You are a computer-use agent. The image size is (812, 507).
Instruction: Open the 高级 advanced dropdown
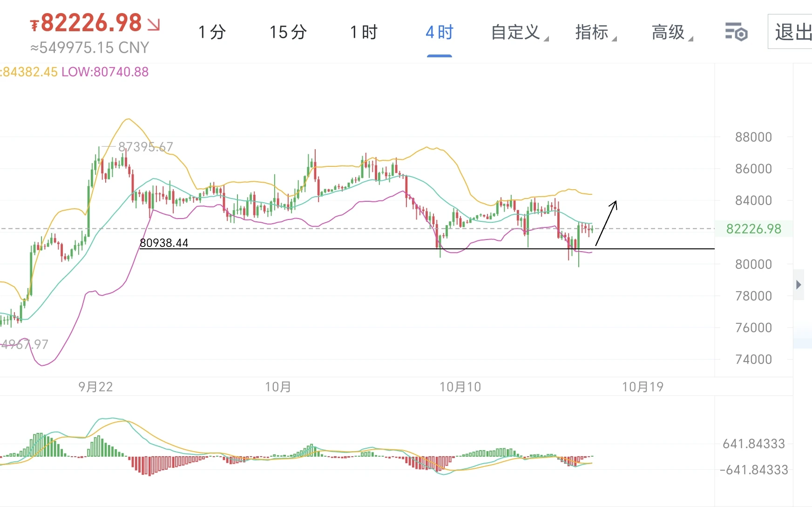pyautogui.click(x=672, y=32)
